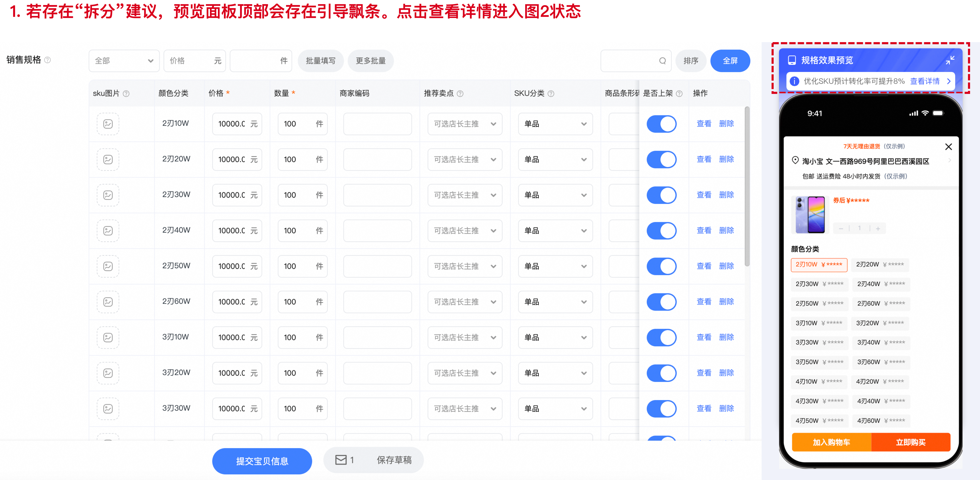The width and height of the screenshot is (980, 480).
Task: Open 可选店长主推 dropdown for 3刃20W
Action: [465, 373]
